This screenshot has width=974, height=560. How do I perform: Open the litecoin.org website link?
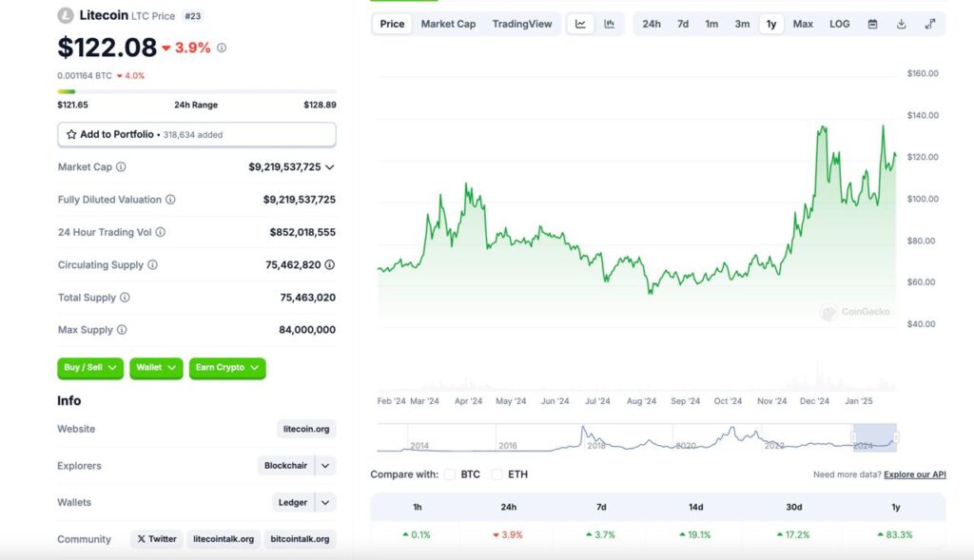(306, 429)
